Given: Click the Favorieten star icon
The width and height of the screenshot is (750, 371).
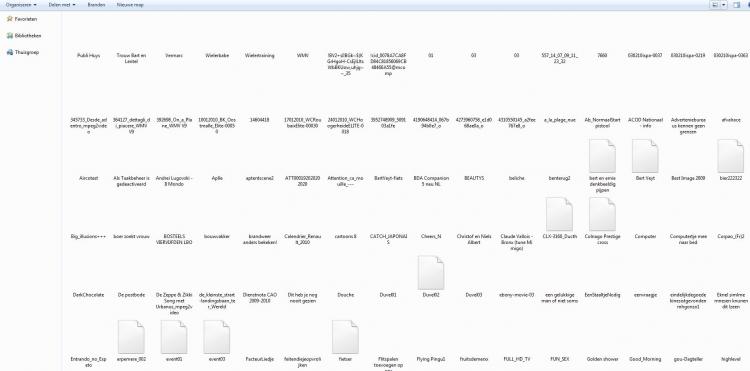Looking at the screenshot, I should [10, 19].
